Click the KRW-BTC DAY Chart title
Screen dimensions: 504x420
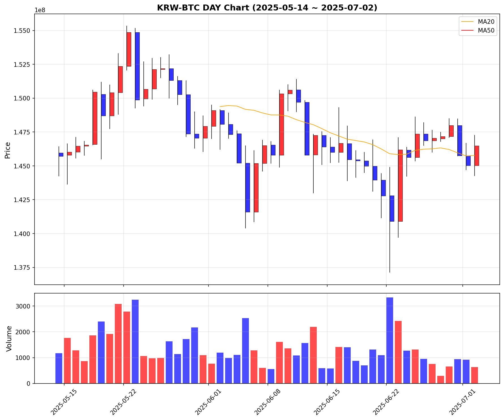tap(267, 8)
